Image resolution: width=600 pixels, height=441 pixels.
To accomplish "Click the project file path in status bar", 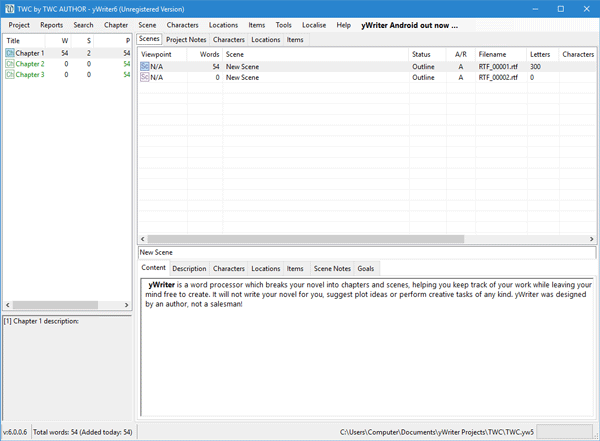I will [x=437, y=432].
